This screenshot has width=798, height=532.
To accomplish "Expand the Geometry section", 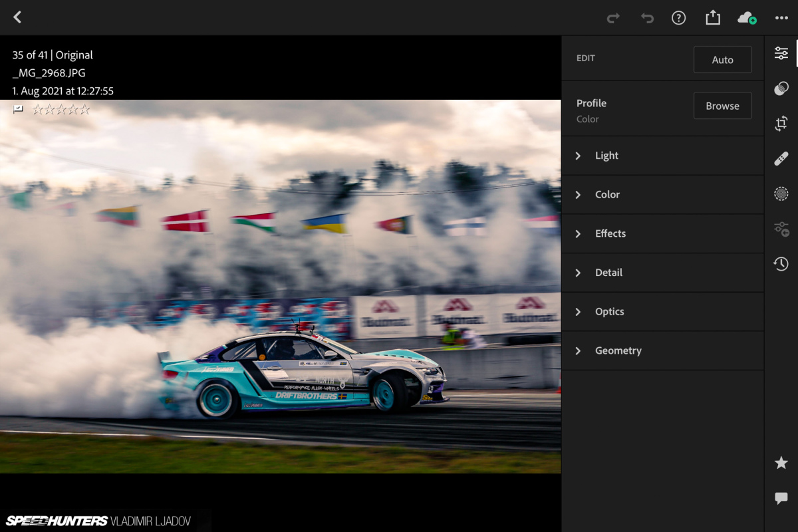I will pyautogui.click(x=662, y=350).
